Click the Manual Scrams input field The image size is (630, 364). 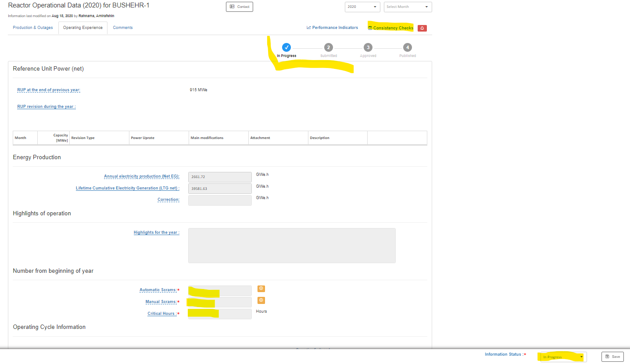(220, 302)
